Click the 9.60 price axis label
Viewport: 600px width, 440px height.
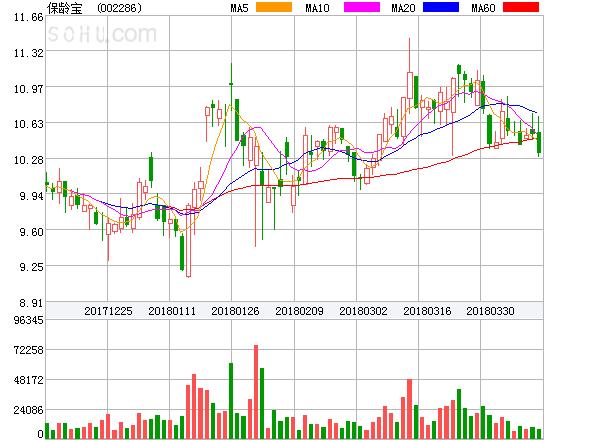pyautogui.click(x=31, y=232)
